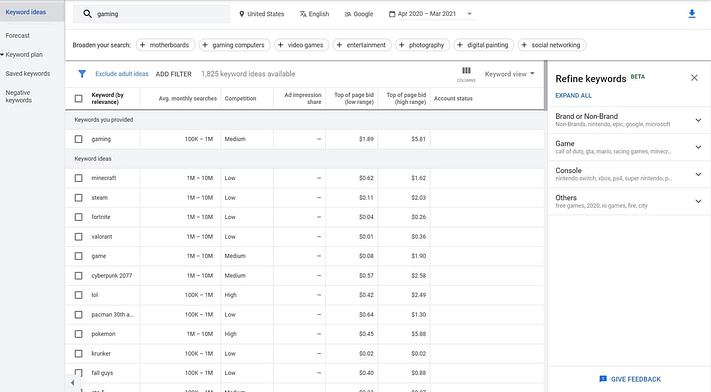
Task: Click the search magnifier icon
Action: pyautogui.click(x=88, y=14)
